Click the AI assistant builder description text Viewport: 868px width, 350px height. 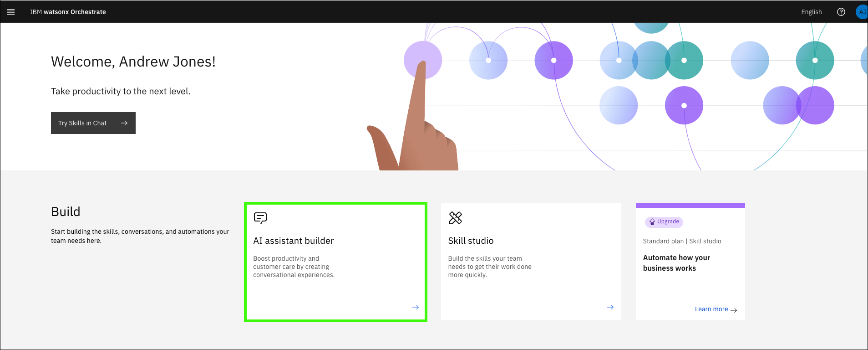point(294,267)
